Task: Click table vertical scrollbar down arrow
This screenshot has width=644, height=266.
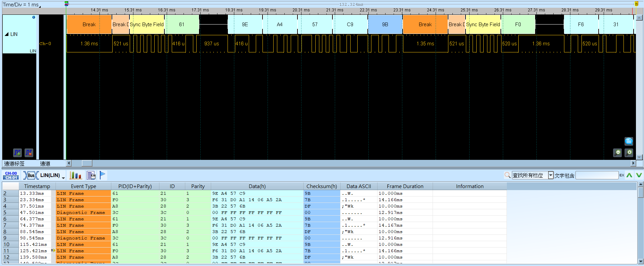Action: [641, 261]
